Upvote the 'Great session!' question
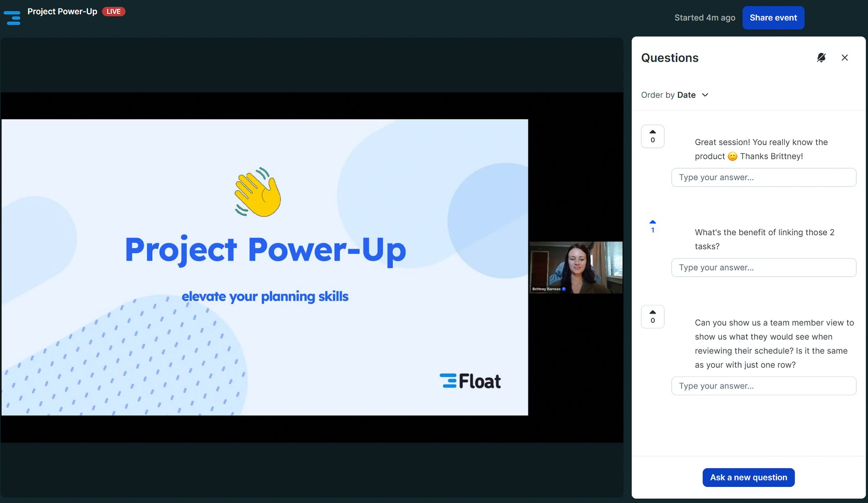Viewport: 868px width, 503px height. point(652,136)
